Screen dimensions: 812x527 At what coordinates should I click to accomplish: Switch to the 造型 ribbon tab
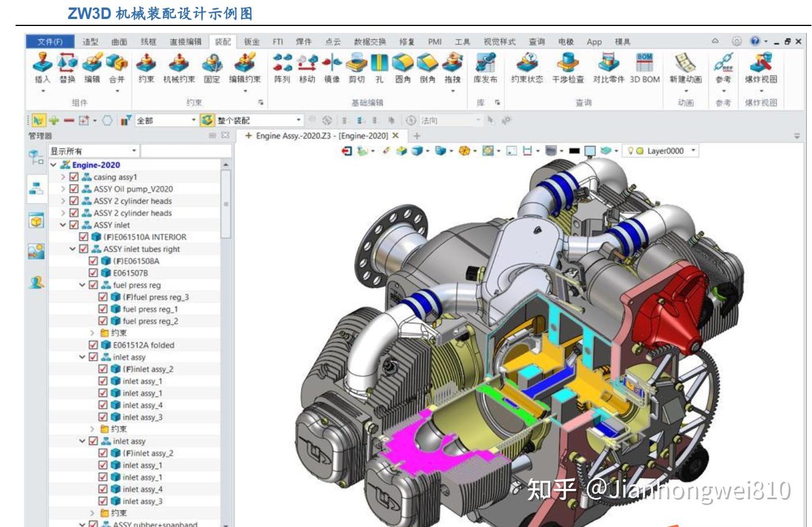tap(91, 42)
